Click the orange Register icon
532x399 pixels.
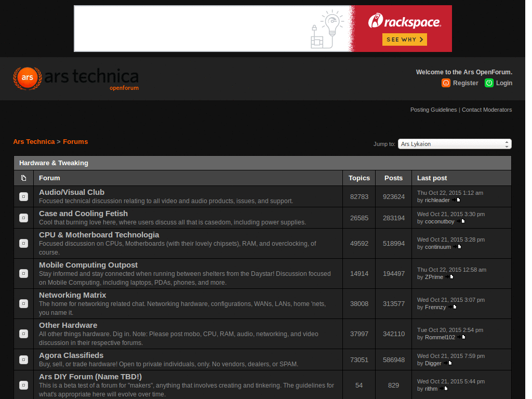[x=446, y=83]
